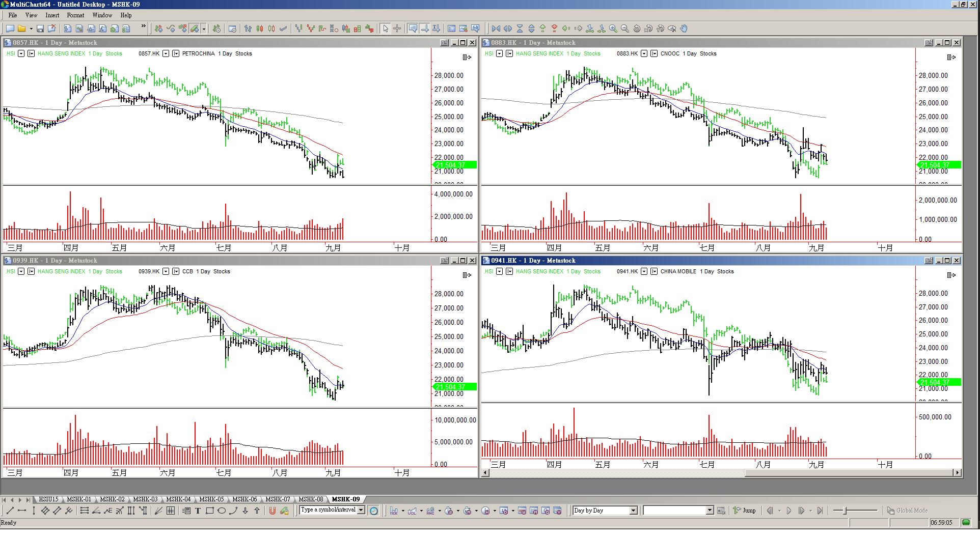
Task: Toggle the pointer arrow mode button
Action: point(386,29)
